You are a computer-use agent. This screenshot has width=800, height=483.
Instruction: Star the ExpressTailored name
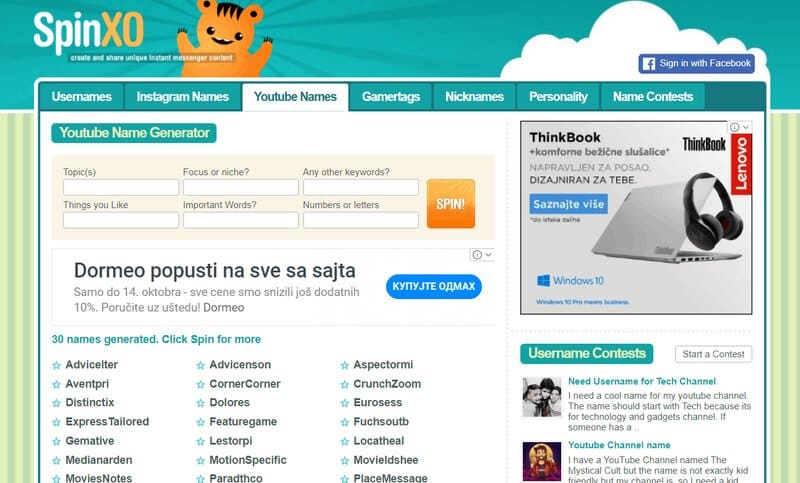coord(56,422)
